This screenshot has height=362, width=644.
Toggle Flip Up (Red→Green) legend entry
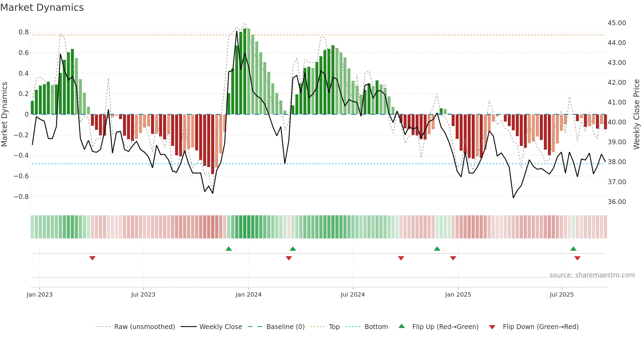[x=438, y=327]
